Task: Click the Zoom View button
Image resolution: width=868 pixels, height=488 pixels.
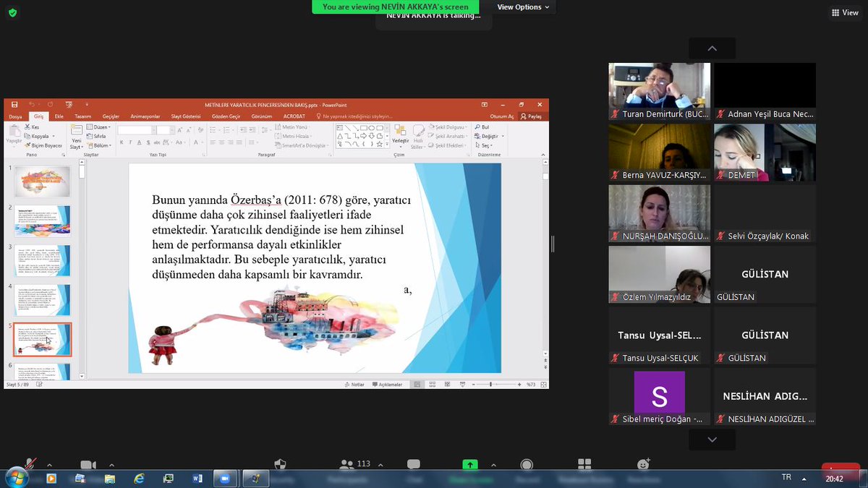Action: [x=845, y=12]
